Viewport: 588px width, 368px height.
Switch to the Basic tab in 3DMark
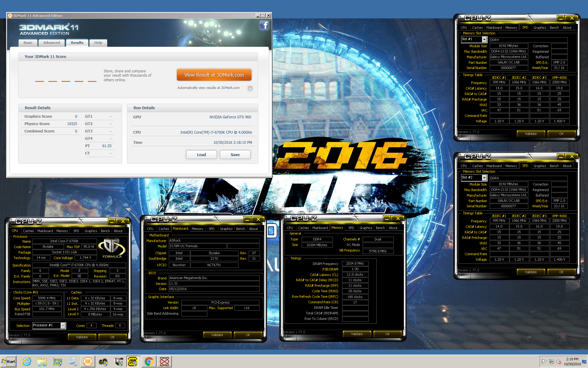click(28, 43)
